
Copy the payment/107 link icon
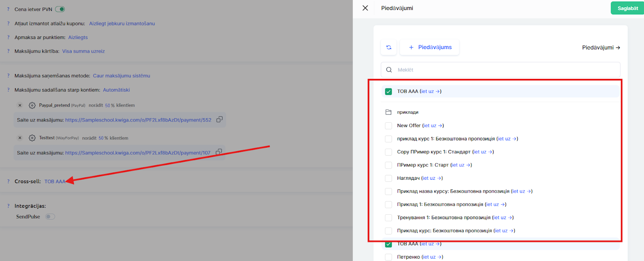(x=219, y=152)
